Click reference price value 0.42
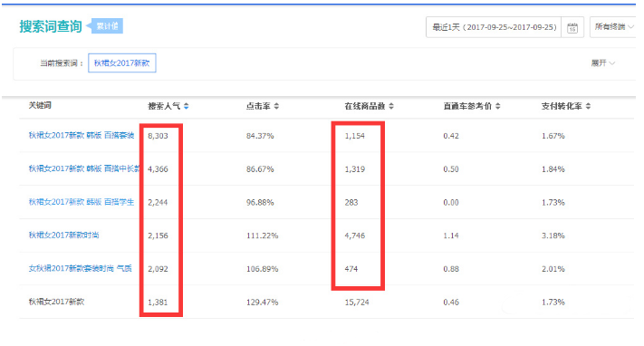644x346 pixels. (451, 136)
